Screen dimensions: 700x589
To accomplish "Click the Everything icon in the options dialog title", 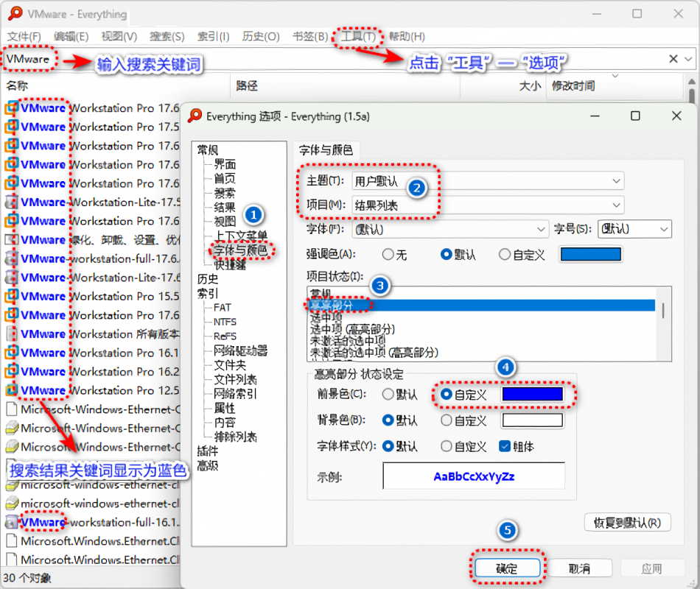I will (195, 116).
